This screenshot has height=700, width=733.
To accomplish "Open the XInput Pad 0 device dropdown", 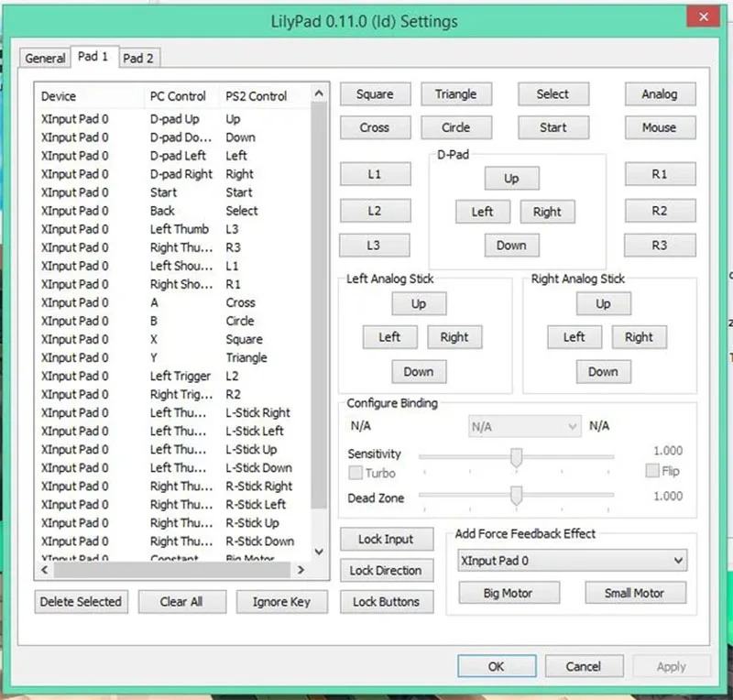I will 572,560.
